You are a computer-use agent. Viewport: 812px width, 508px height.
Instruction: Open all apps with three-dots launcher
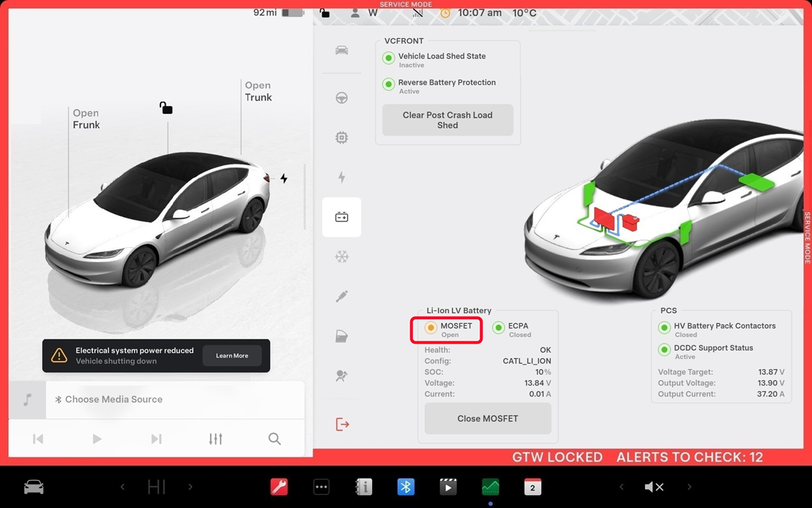(321, 487)
